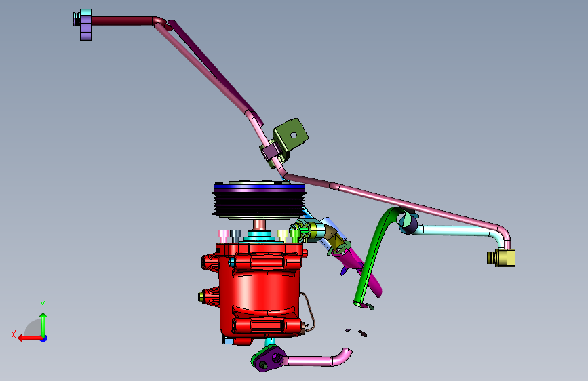
Task: Select the black ribbed pulley
Action: tap(259, 205)
